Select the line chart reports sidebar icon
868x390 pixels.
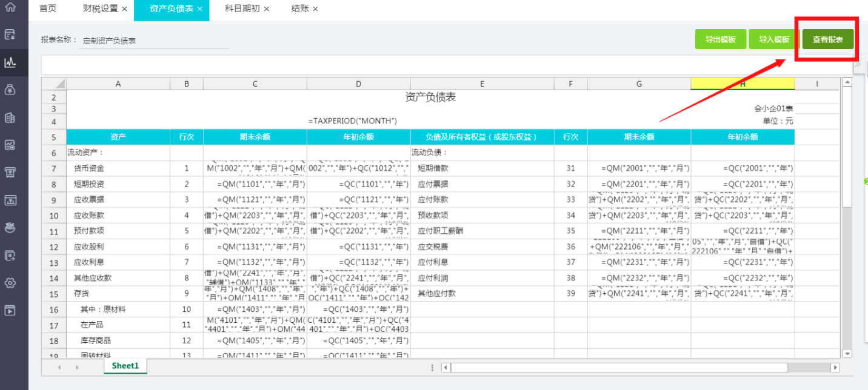click(10, 62)
